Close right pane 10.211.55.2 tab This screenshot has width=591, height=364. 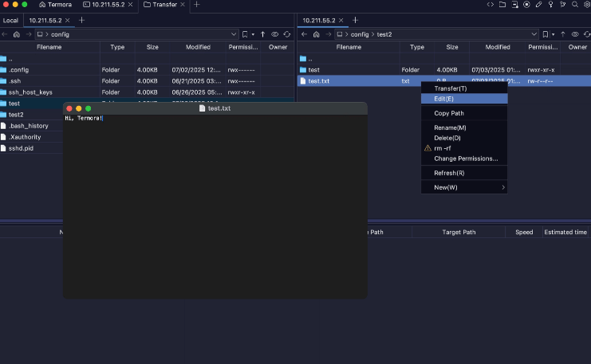tap(341, 21)
